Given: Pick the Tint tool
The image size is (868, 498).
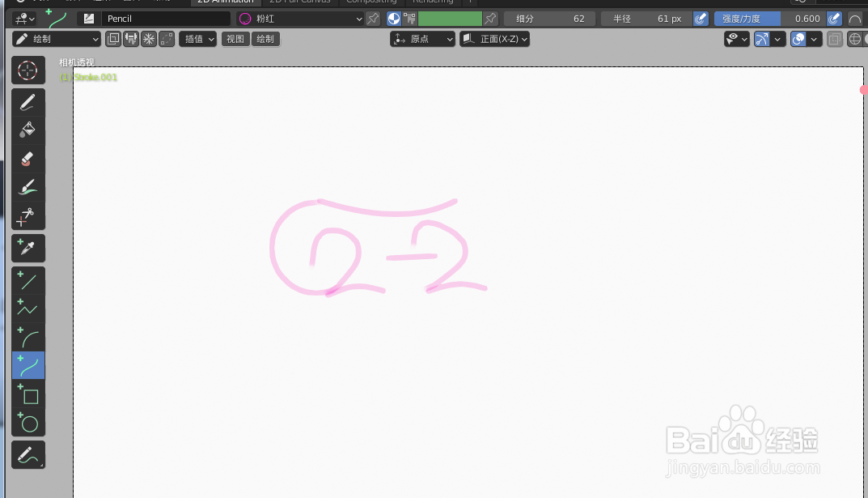Looking at the screenshot, I should click(x=28, y=186).
